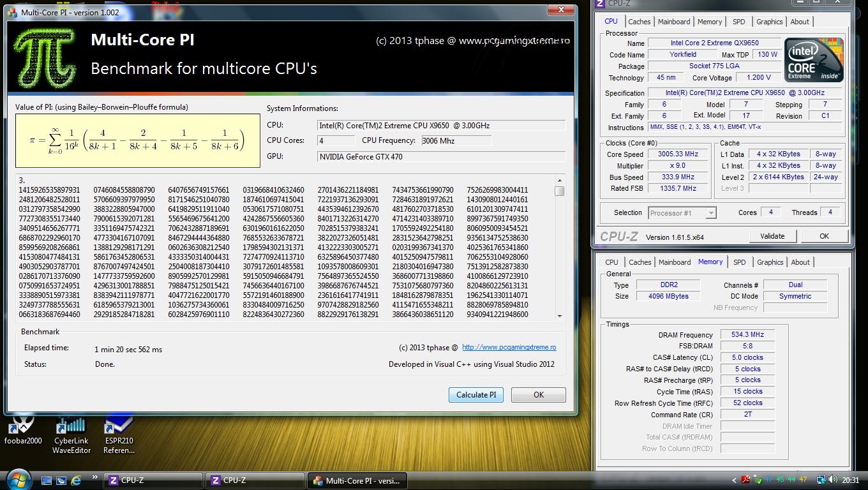868x490 pixels.
Task: Click the Max TDP value "130 W"
Action: [x=768, y=55]
